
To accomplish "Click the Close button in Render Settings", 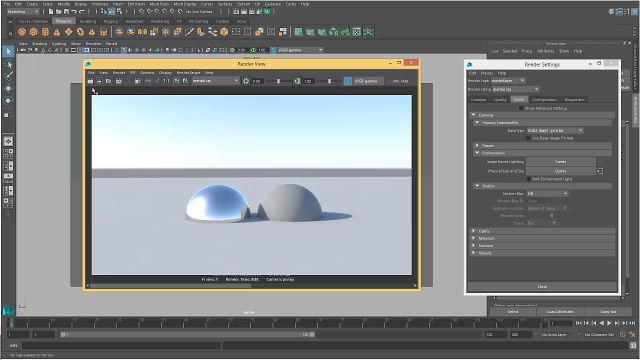I will point(542,287).
